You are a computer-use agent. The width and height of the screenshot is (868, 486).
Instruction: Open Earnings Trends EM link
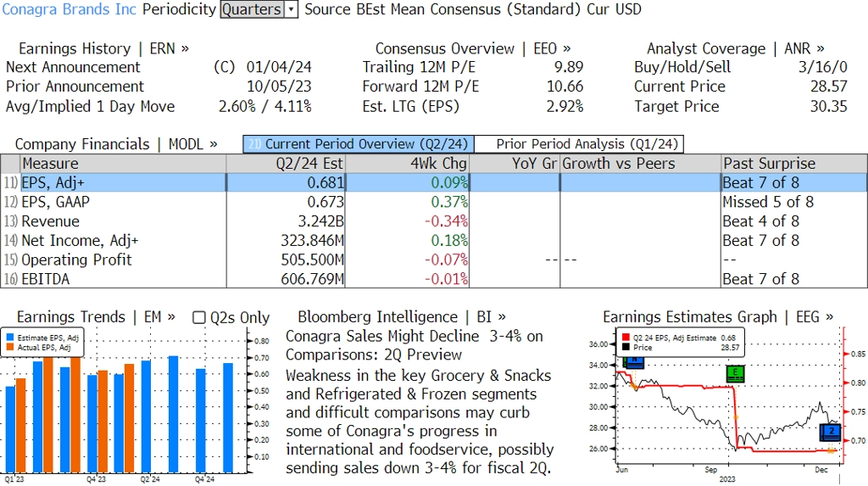tap(96, 317)
